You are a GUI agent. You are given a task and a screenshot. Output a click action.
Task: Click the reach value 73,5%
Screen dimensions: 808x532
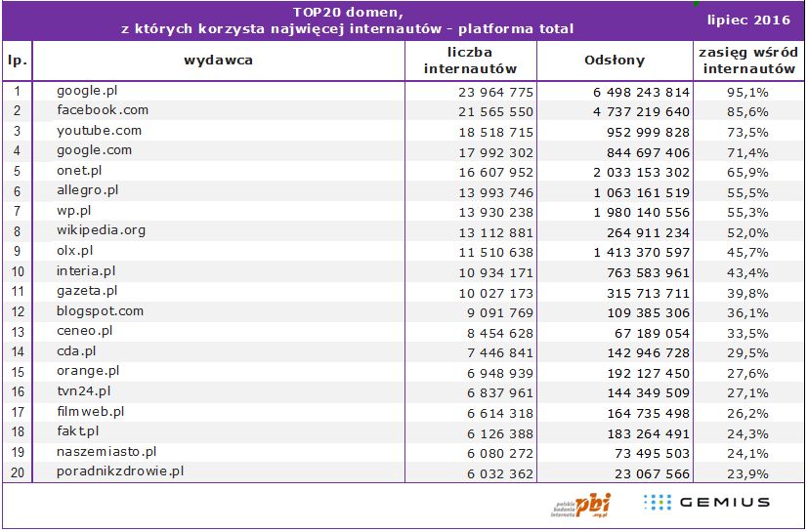tap(747, 133)
